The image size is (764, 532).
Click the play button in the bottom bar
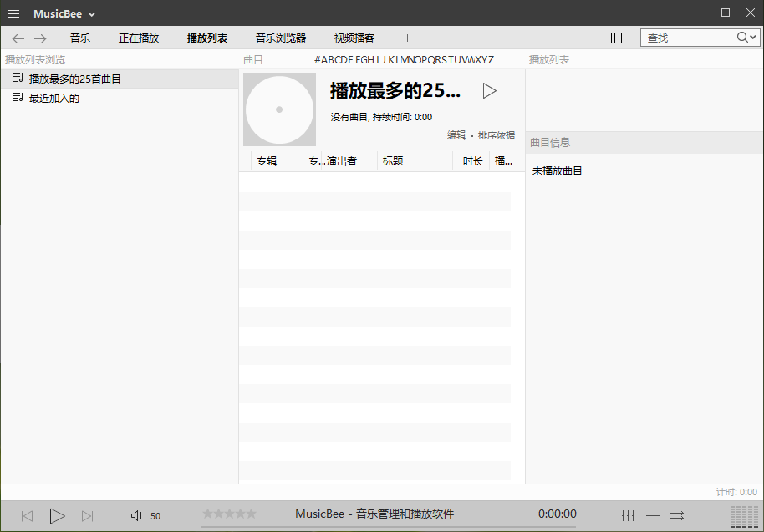[x=57, y=515]
